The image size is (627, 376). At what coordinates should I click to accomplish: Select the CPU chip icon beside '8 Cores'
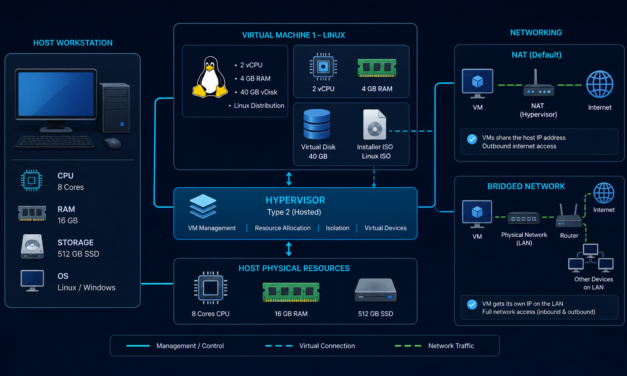coord(32,180)
